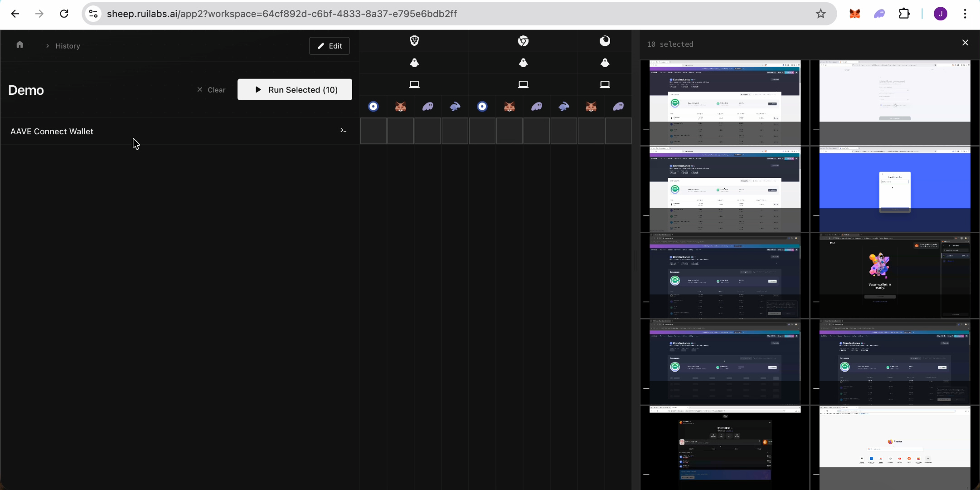The width and height of the screenshot is (980, 490).
Task: Run the 10 selected tests
Action: pyautogui.click(x=295, y=89)
